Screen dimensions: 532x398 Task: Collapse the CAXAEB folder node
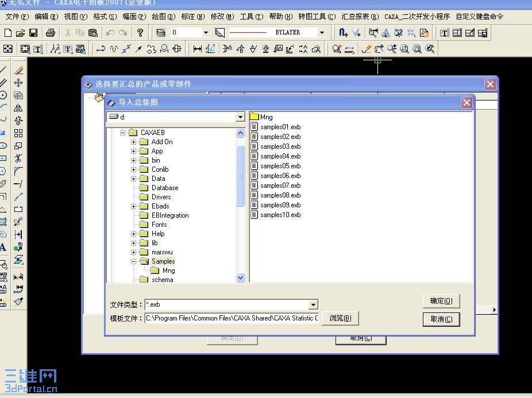(122, 133)
